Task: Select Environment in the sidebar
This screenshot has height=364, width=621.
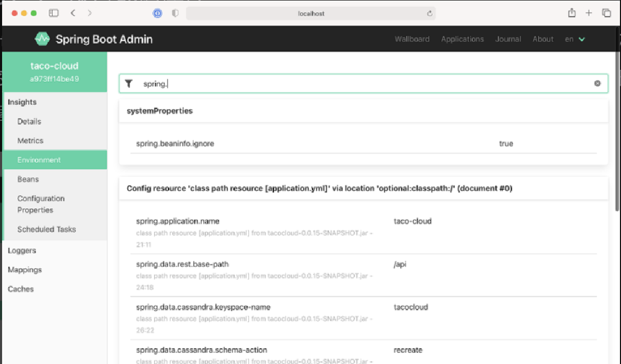Action: (55, 160)
